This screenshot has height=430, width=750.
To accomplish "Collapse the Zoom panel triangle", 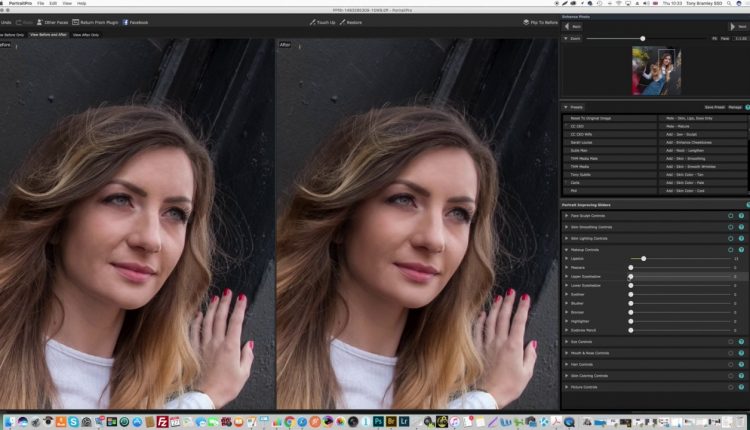I will 566,38.
